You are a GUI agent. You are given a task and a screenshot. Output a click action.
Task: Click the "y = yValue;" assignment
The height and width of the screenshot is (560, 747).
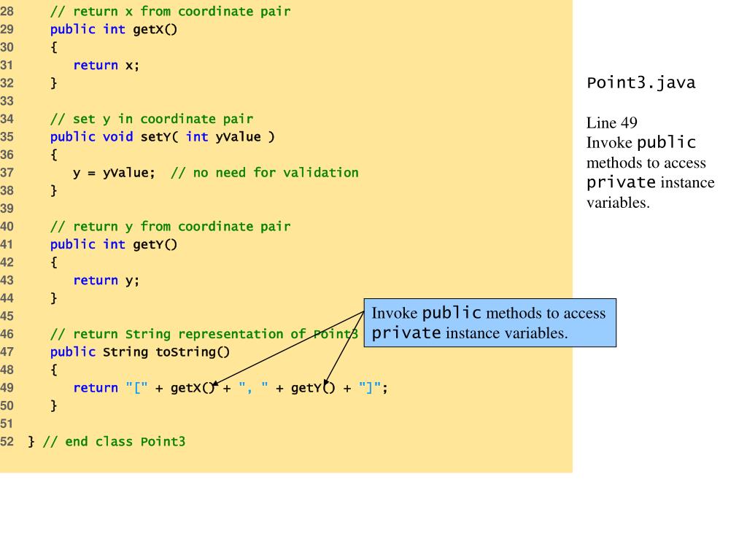[114, 173]
